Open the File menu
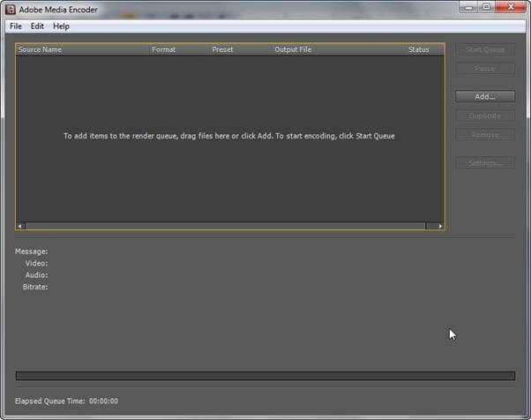 (x=16, y=26)
